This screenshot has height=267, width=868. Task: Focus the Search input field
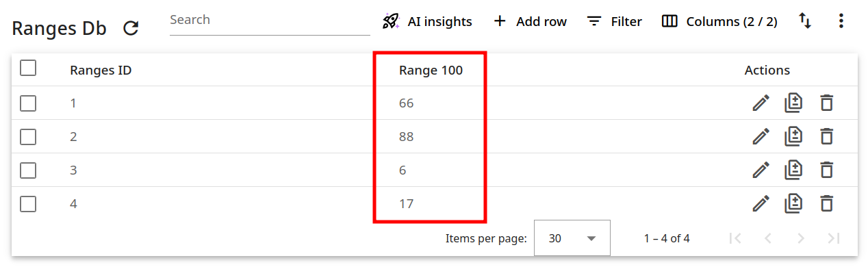[x=270, y=20]
